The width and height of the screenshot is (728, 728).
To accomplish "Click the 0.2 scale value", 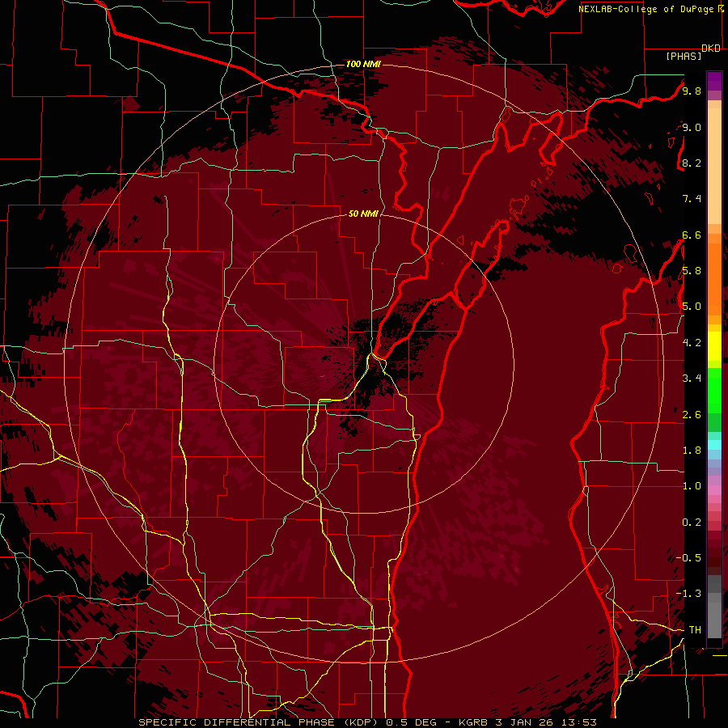I will click(692, 522).
